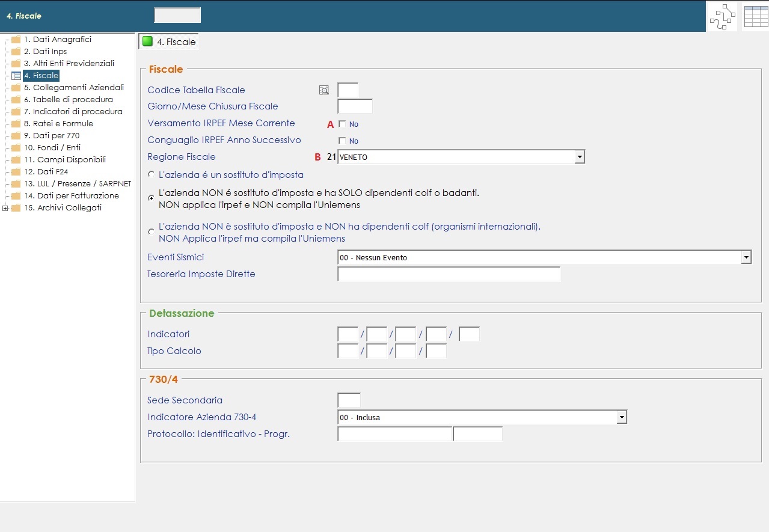This screenshot has height=532, width=769.
Task: Click the Tesoreria Imposte Dirette field
Action: coord(449,274)
